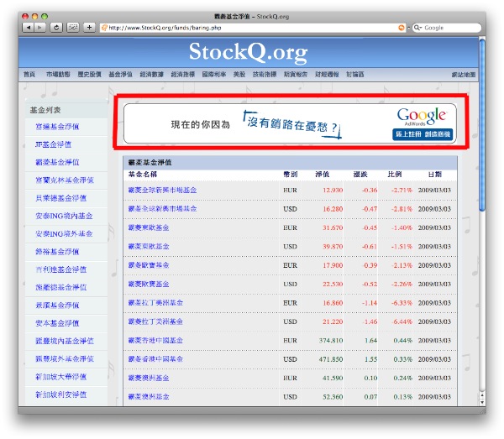Click the bug report toolbar button
The height and width of the screenshot is (439, 504).
coord(73,28)
